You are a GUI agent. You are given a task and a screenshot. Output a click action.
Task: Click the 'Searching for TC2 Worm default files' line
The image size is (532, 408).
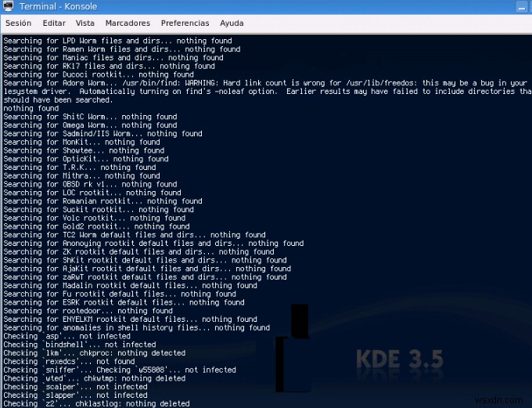[x=135, y=235]
